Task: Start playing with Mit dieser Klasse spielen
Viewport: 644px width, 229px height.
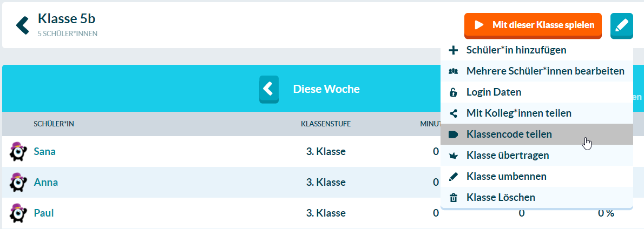Action: [533, 25]
